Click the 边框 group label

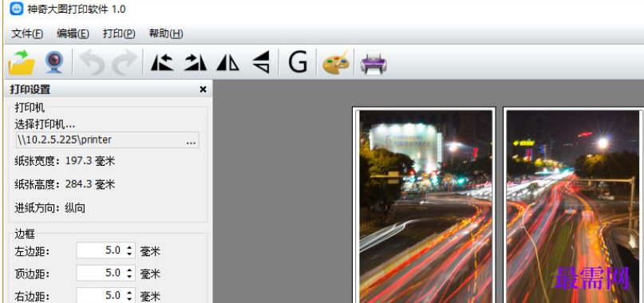25,234
